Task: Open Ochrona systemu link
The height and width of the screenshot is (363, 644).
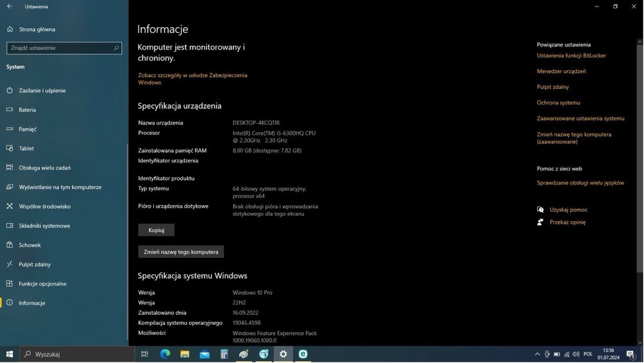Action: 558,103
